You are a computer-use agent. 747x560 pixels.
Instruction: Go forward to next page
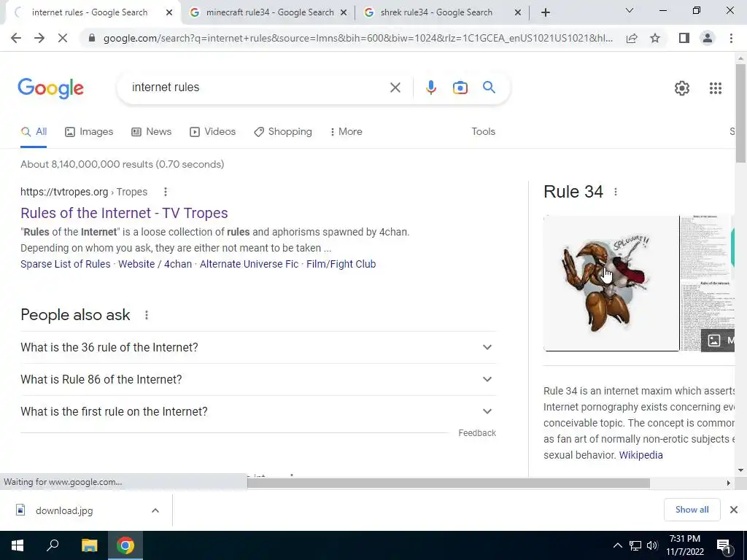[39, 38]
